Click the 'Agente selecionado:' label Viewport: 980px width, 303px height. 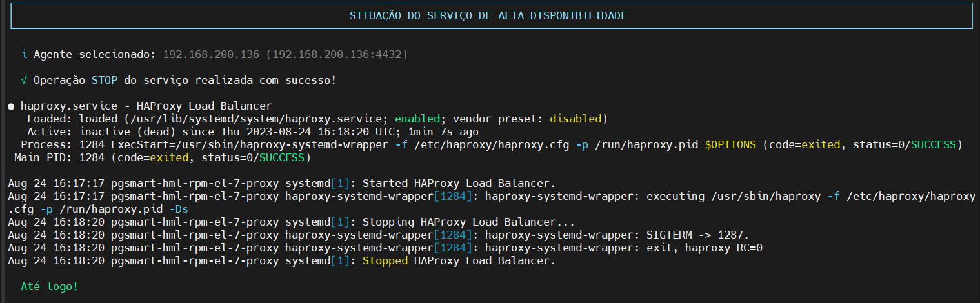tap(95, 54)
